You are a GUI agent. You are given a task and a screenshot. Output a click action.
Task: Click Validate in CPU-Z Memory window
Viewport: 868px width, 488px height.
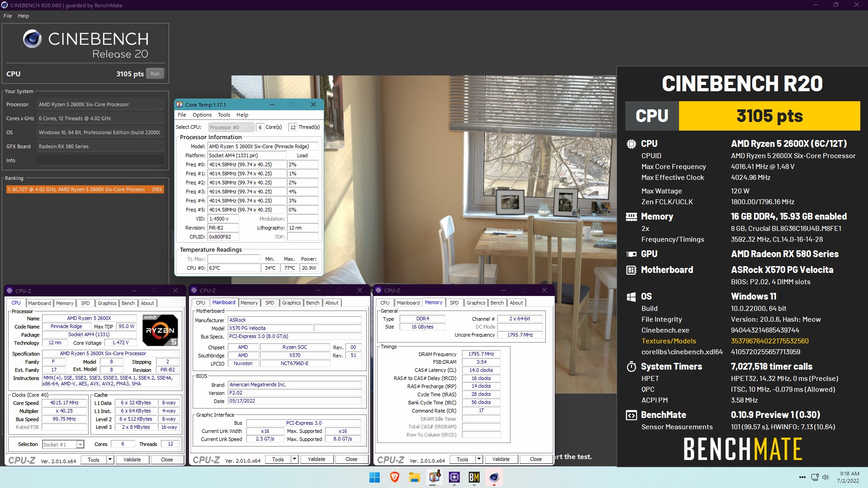click(x=501, y=459)
